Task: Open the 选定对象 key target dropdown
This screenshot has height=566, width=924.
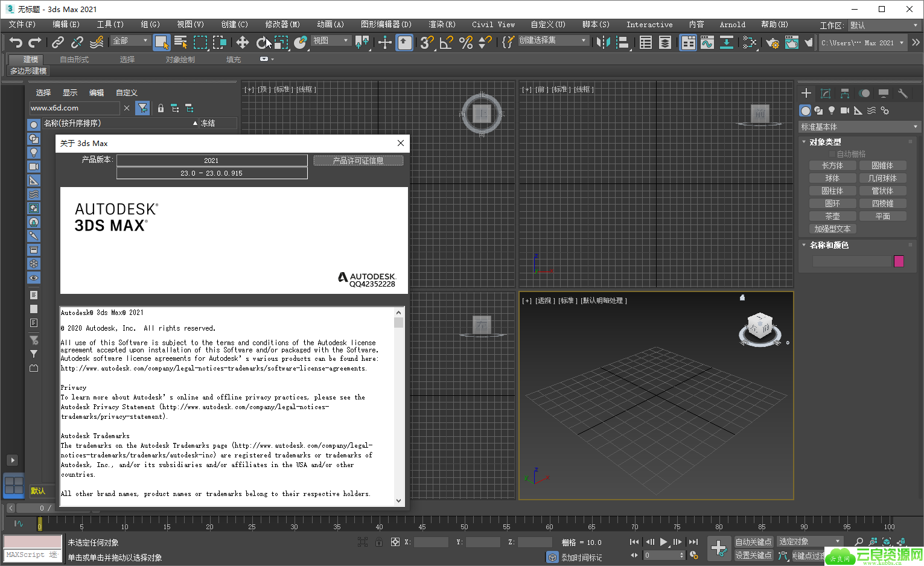Action: pos(809,542)
